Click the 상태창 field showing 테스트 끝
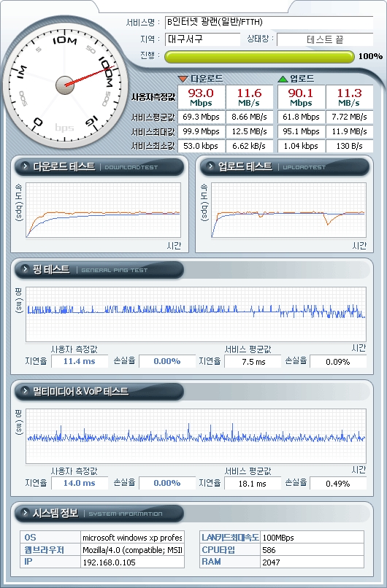 click(325, 39)
